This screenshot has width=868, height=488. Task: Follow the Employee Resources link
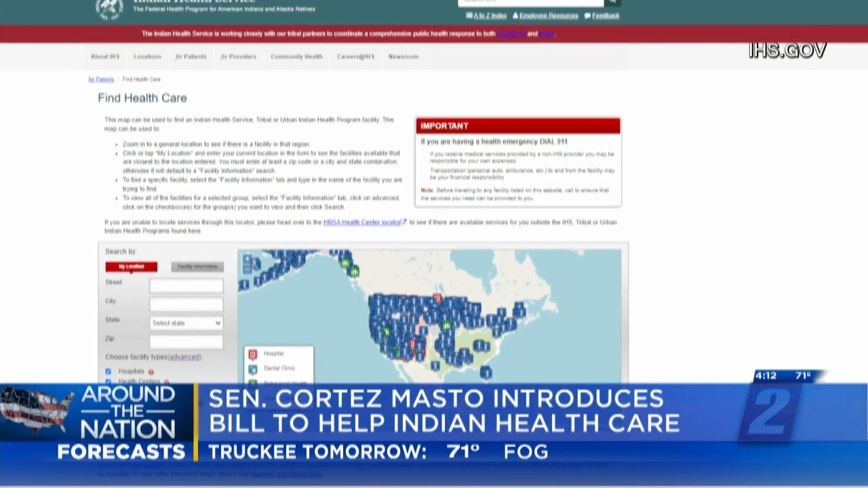point(549,16)
